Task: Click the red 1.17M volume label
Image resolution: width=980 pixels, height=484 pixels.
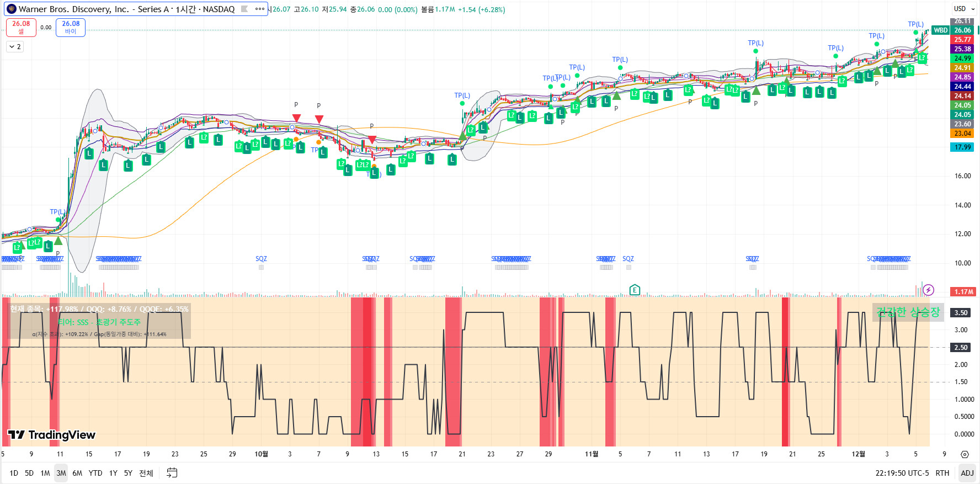Action: pos(963,292)
